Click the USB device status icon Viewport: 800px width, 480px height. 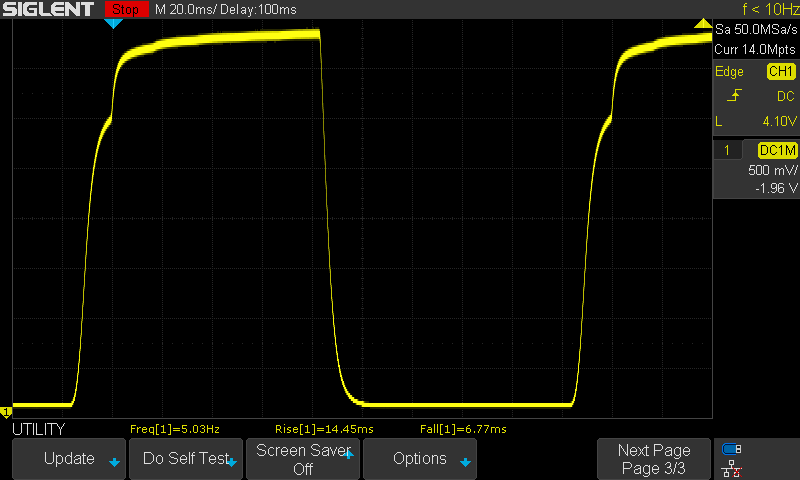(x=732, y=449)
